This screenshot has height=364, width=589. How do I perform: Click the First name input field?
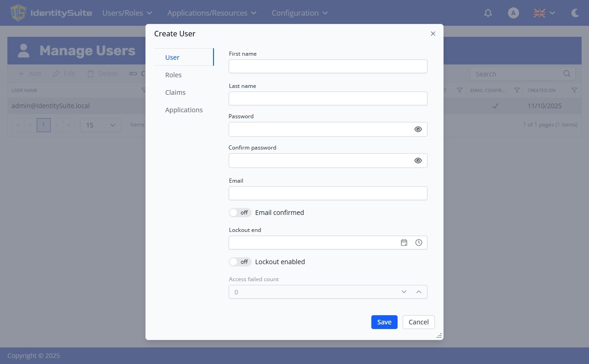pos(328,66)
